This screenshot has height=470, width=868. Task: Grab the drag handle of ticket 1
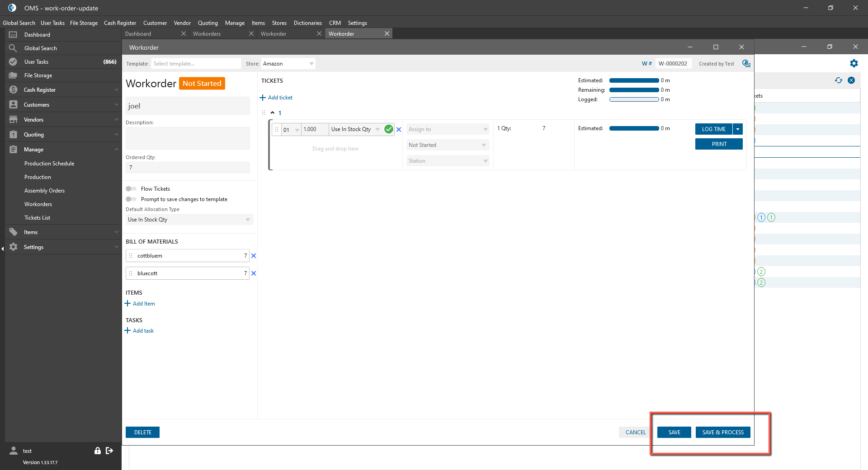[264, 113]
